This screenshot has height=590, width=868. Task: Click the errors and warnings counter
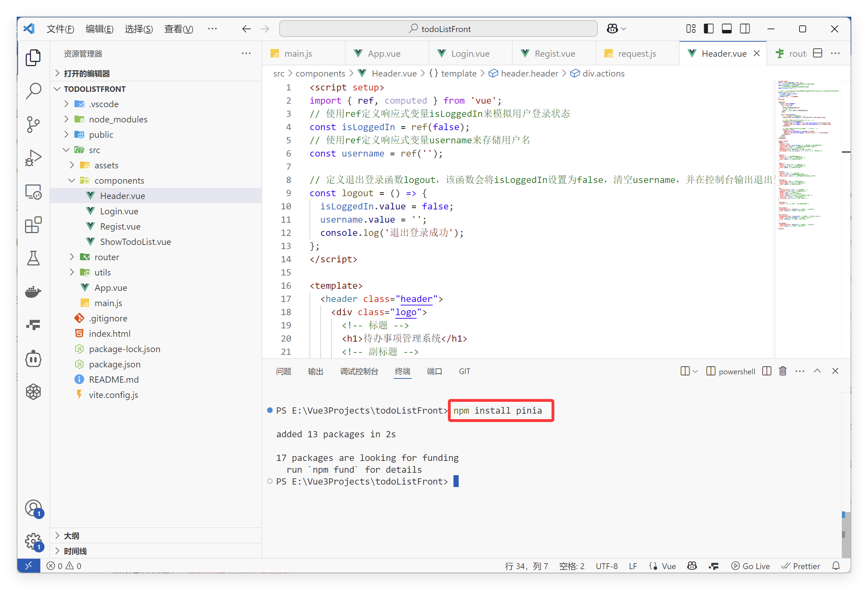[x=64, y=566]
